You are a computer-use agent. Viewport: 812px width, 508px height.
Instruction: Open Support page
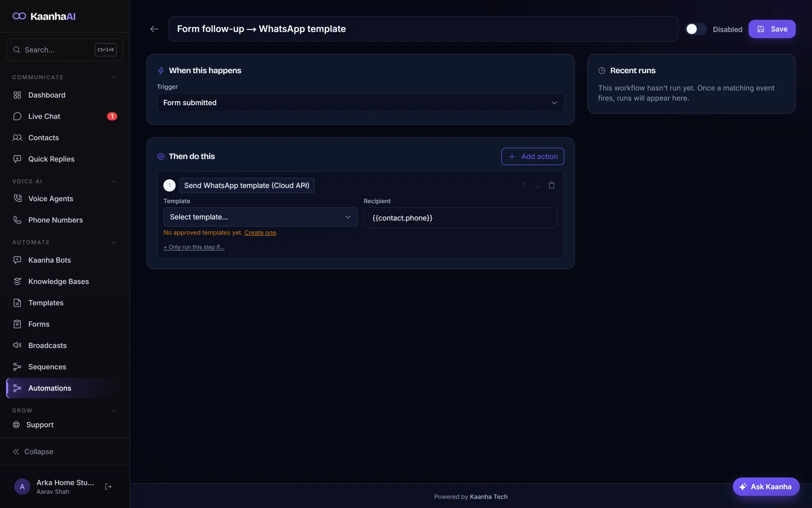coord(64,425)
